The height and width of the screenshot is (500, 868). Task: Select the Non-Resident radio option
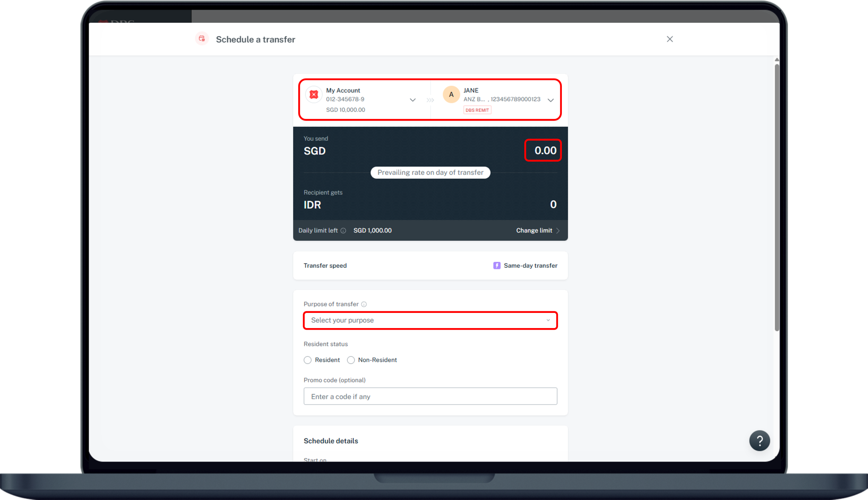coord(351,360)
